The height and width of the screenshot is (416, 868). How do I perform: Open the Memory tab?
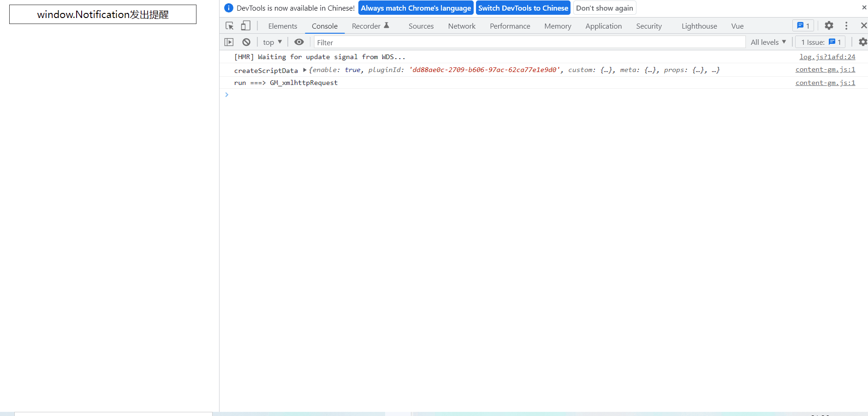[558, 26]
